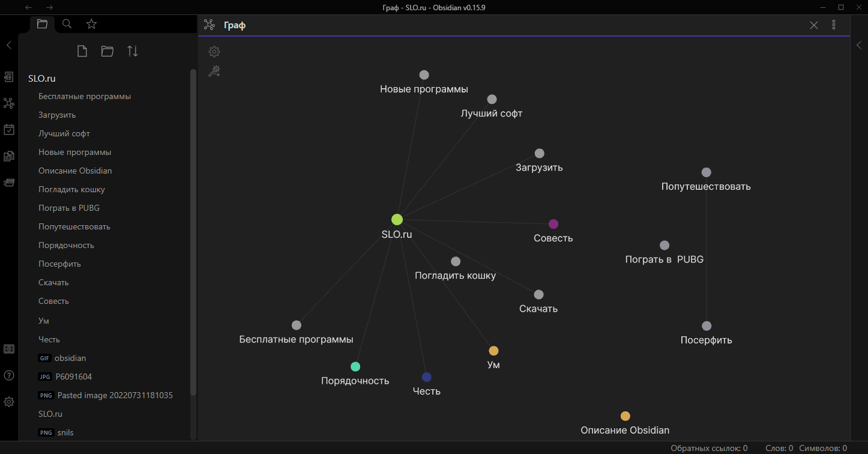Open more options menu of graph pane

834,25
